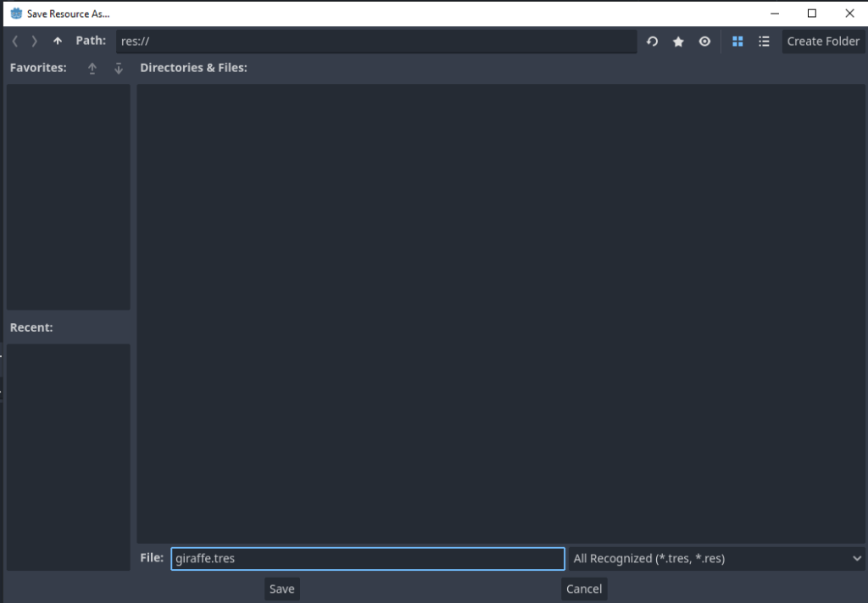Open the All Recognized file type dropdown
The width and height of the screenshot is (868, 603).
pyautogui.click(x=717, y=559)
